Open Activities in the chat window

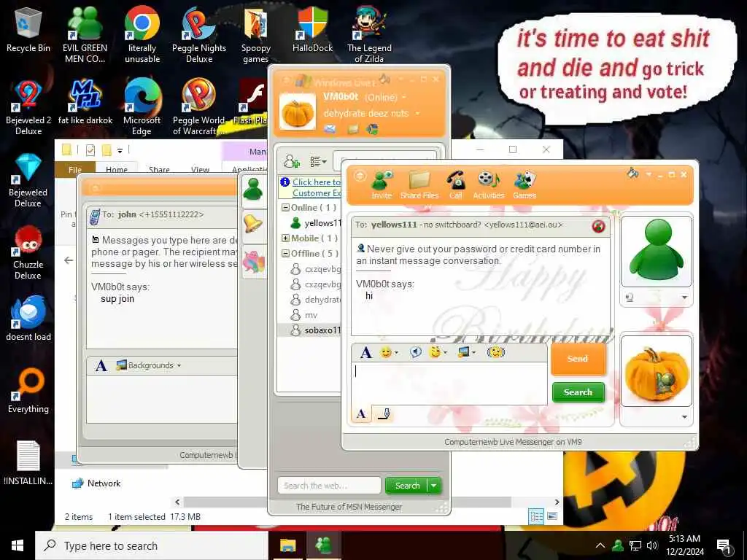pyautogui.click(x=488, y=185)
